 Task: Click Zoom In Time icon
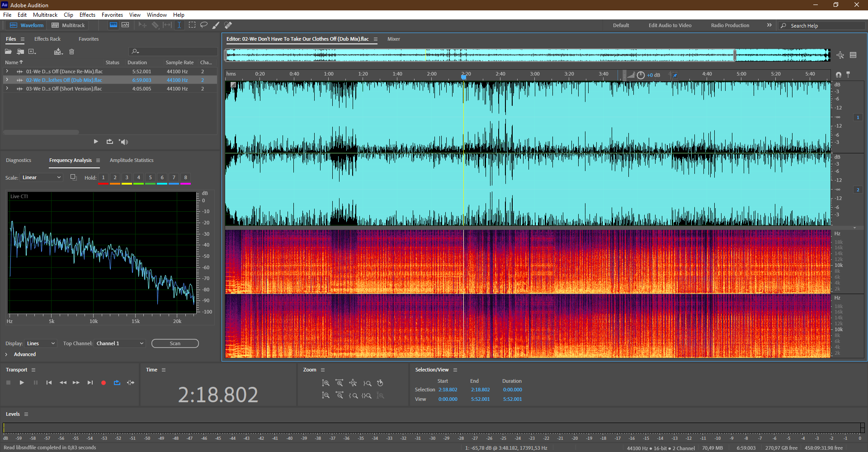[x=339, y=383]
